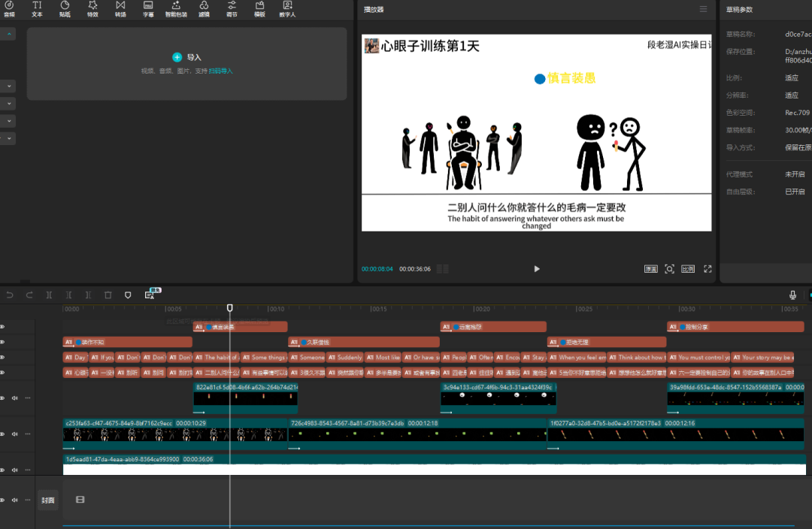The width and height of the screenshot is (812, 529).
Task: Select the 控制分享 title clip
Action: coord(735,327)
